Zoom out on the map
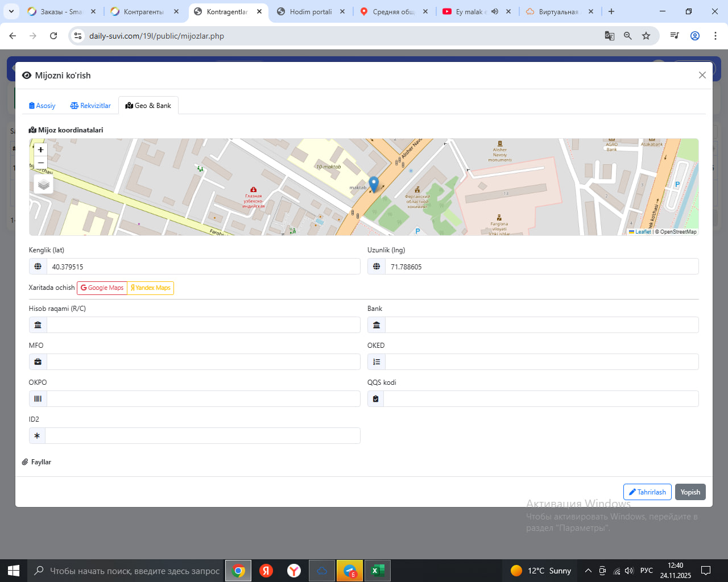This screenshot has width=728, height=582. pos(40,163)
